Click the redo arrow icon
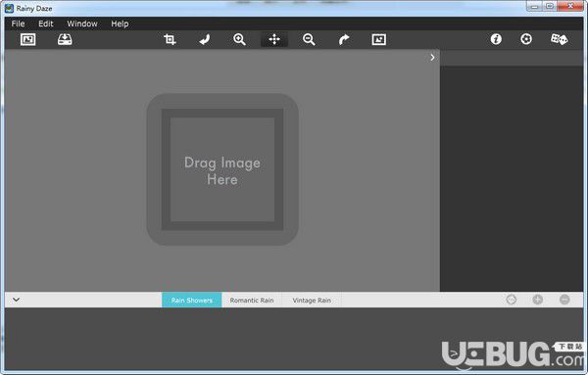Screen dimensions: 588x375 (344, 39)
